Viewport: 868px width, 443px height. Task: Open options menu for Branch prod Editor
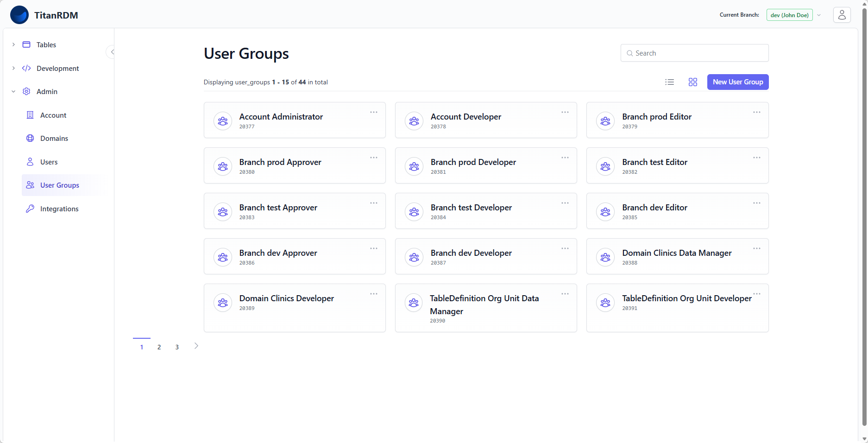[x=756, y=112]
